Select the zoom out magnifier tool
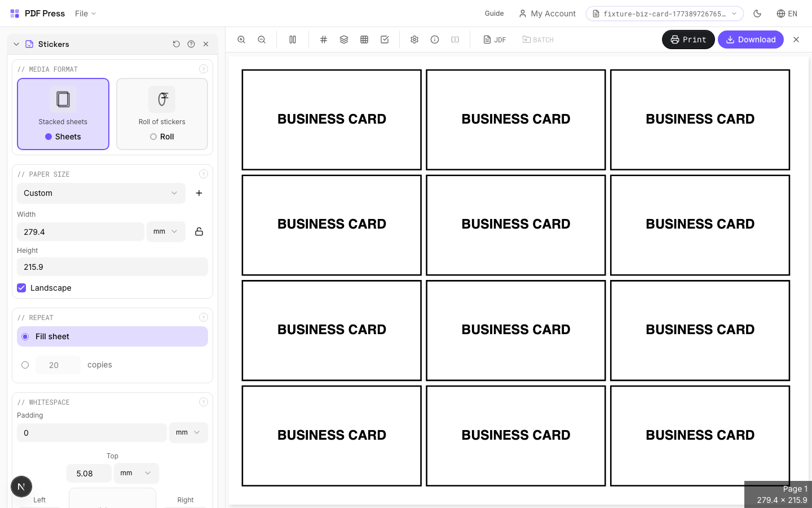This screenshot has height=508, width=812. (x=262, y=40)
